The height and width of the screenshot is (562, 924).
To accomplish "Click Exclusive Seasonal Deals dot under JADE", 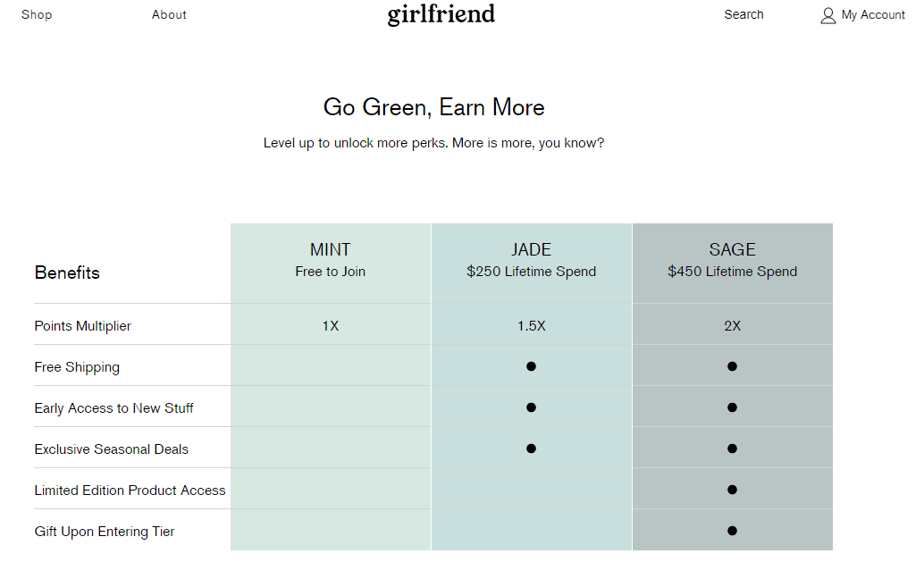I will pyautogui.click(x=531, y=449).
